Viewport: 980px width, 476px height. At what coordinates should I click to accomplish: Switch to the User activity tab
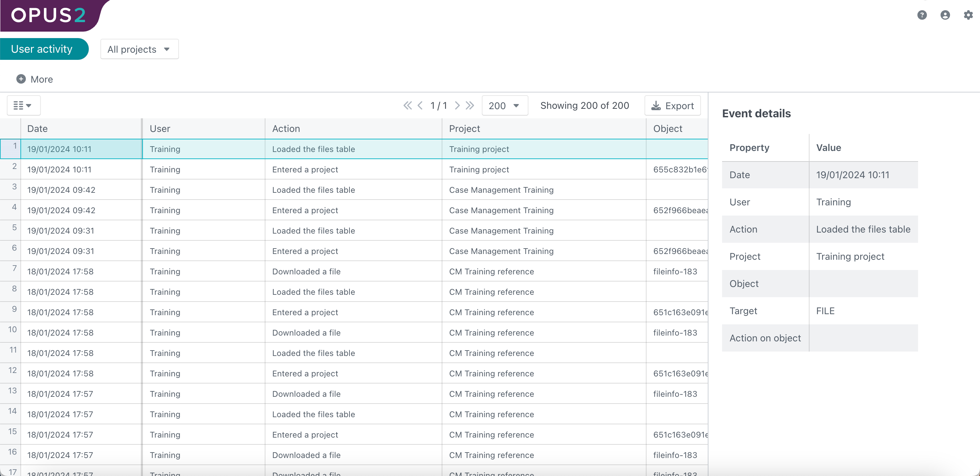tap(43, 49)
